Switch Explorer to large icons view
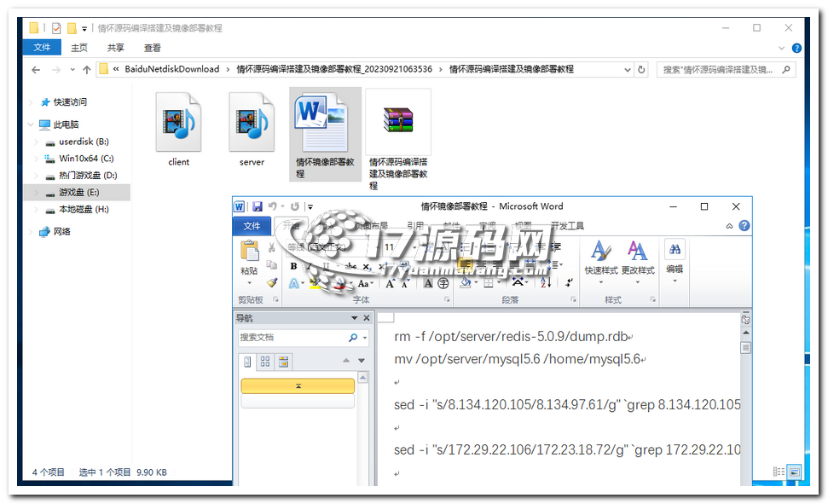Screen dimensions: 828x504 point(794,472)
